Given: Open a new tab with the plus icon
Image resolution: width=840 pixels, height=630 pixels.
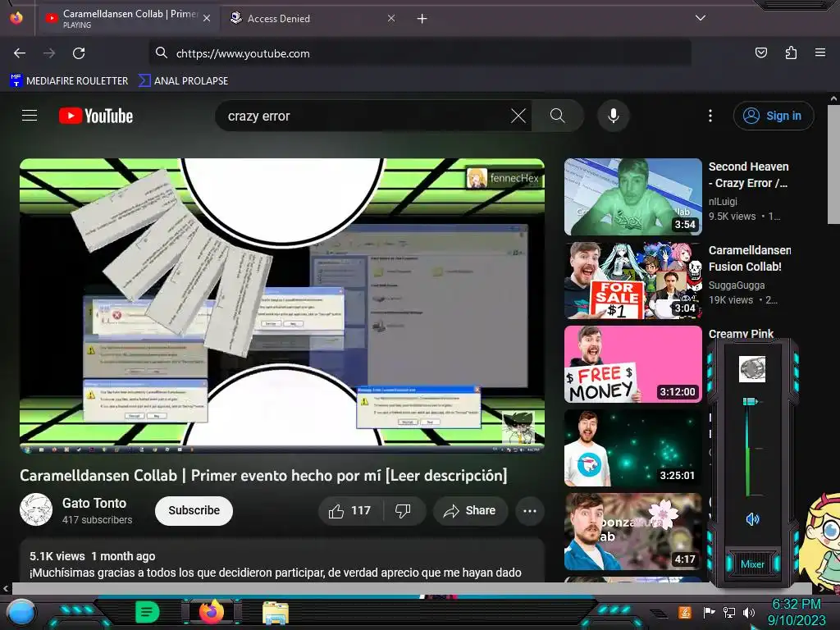Looking at the screenshot, I should [x=422, y=19].
